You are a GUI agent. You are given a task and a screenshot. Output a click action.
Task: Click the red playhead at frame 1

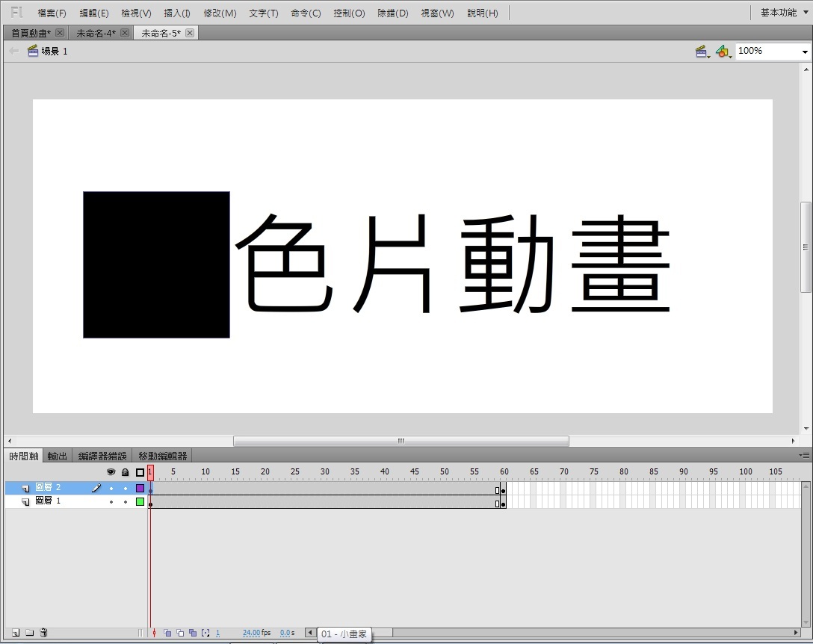(150, 472)
